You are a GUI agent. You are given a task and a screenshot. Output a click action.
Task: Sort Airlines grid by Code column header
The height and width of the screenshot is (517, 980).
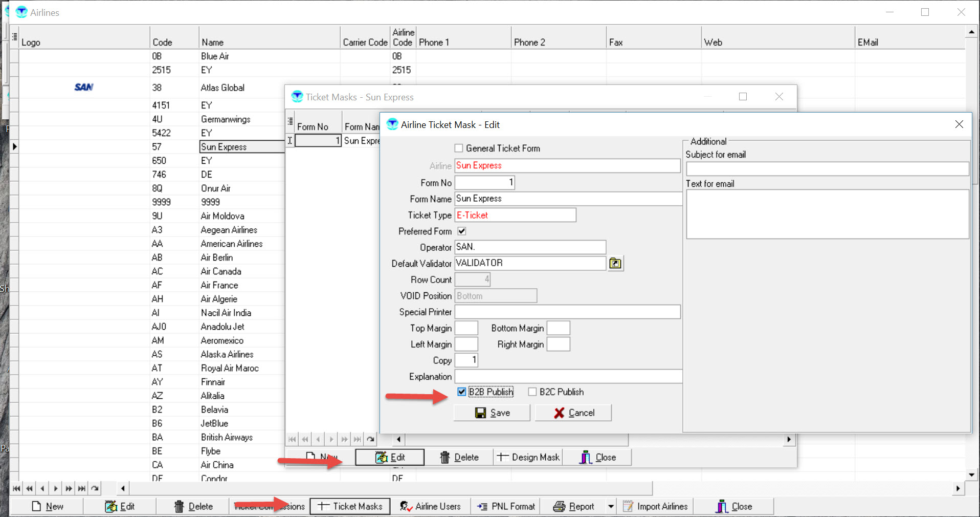tap(174, 37)
